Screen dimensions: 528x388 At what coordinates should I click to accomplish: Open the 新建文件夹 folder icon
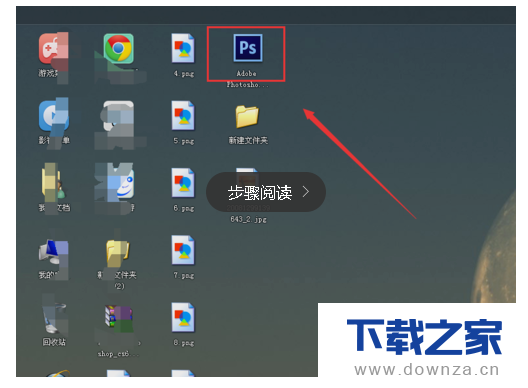coord(247,117)
